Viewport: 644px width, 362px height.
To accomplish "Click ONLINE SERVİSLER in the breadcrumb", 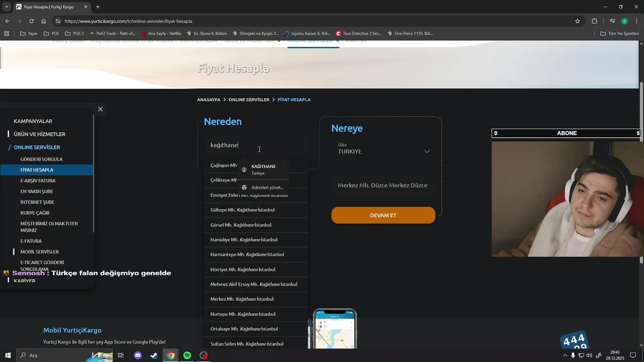I will point(249,100).
